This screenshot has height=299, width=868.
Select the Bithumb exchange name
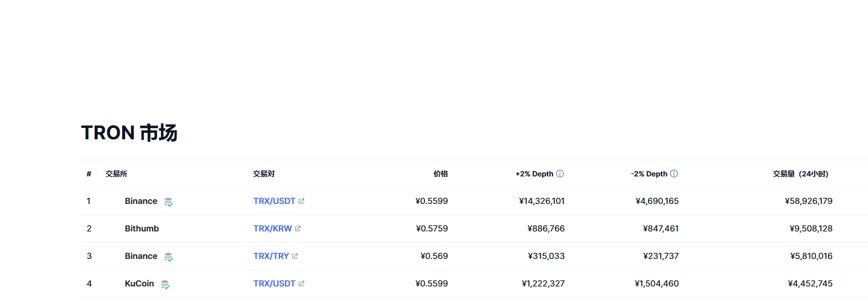tap(142, 229)
